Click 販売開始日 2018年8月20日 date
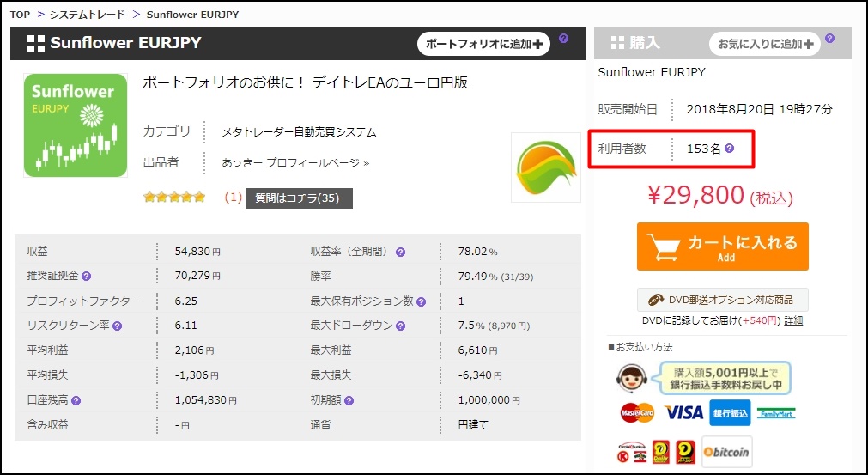 pyautogui.click(x=760, y=109)
